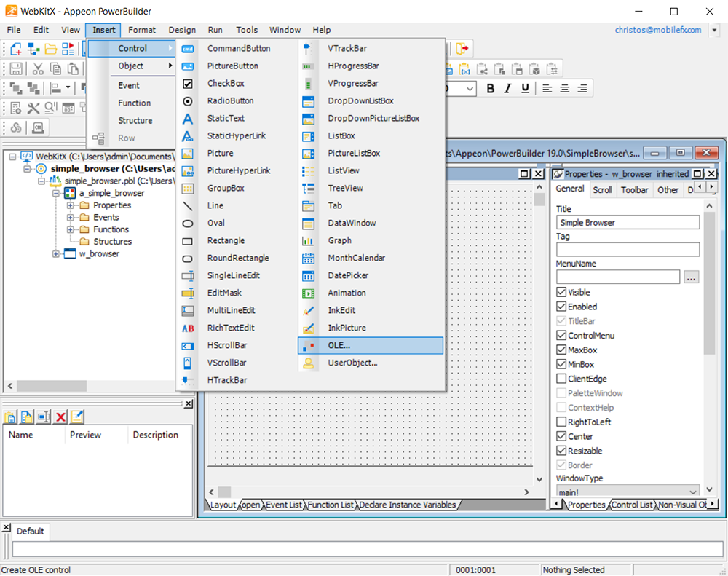Click the layout vertical scrollbar thumb

tap(539, 200)
